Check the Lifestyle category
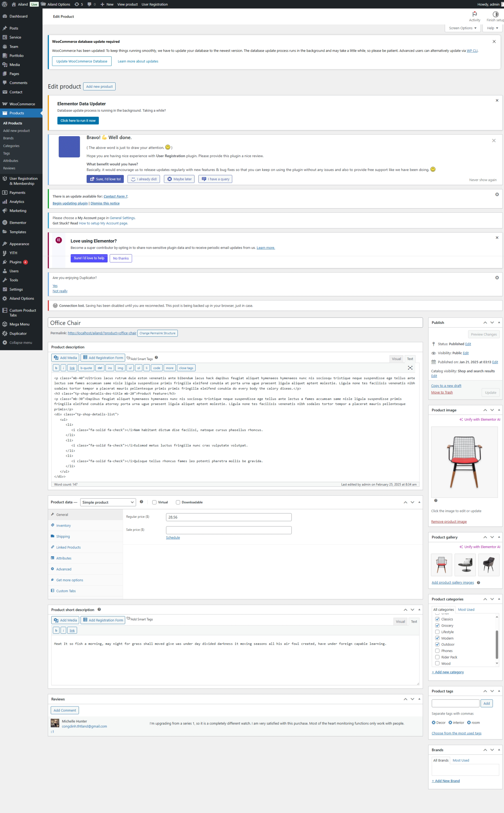The image size is (504, 813). 437,632
